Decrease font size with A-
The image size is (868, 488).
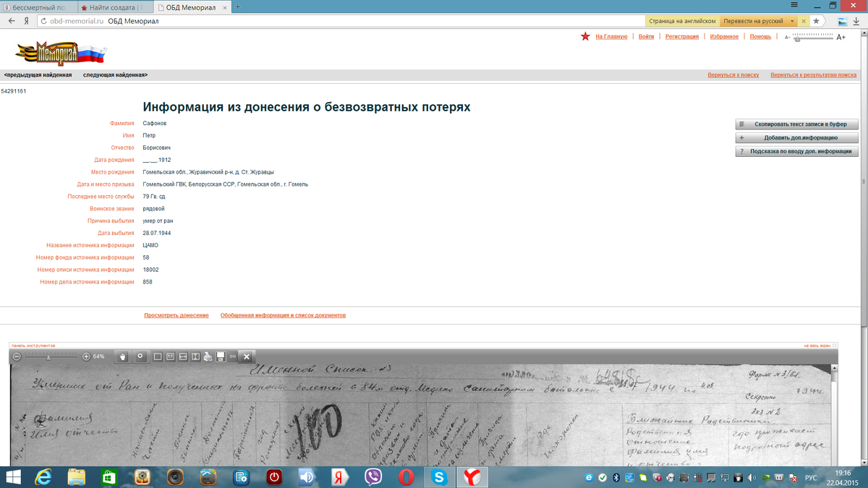point(788,37)
